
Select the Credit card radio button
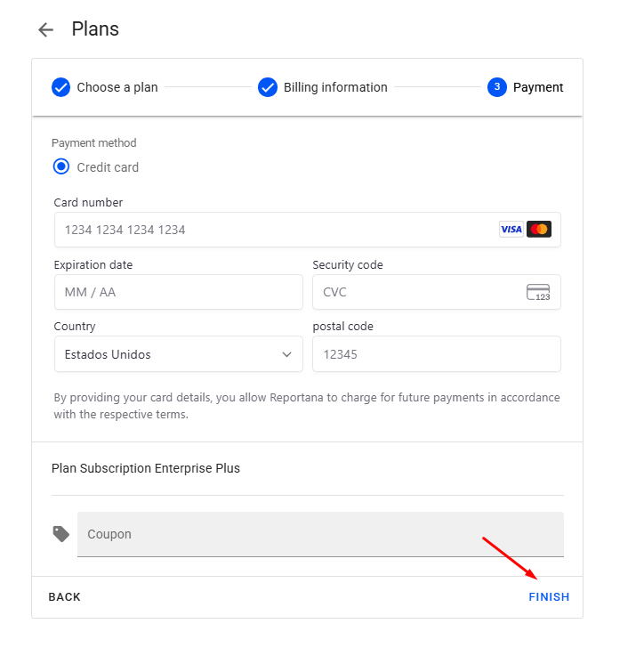tap(61, 167)
